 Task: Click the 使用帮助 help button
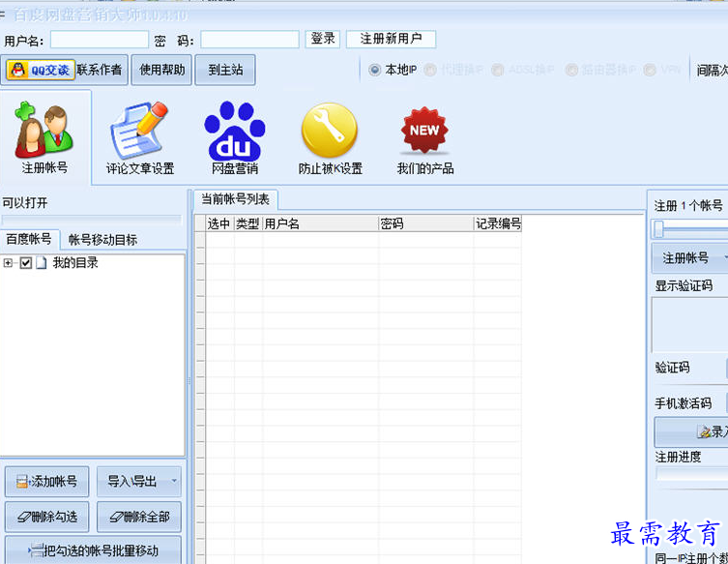(x=161, y=71)
